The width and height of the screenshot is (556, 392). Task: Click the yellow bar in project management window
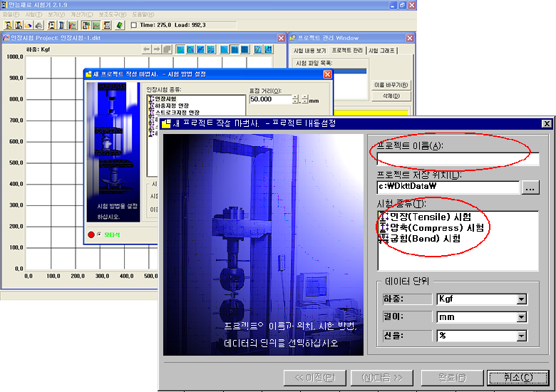point(371,113)
